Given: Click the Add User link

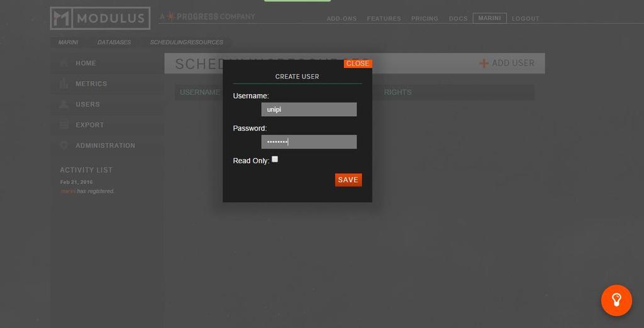Looking at the screenshot, I should click(x=507, y=63).
